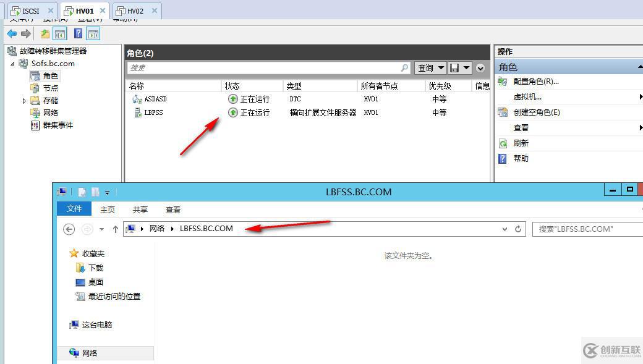Click the Help question mark toolbar icon
This screenshot has width=643, height=364.
[78, 34]
